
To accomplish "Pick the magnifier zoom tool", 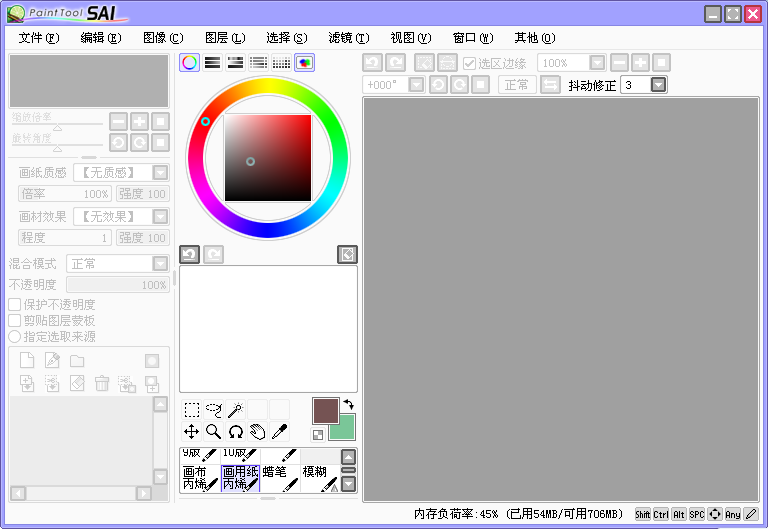I will pos(214,432).
